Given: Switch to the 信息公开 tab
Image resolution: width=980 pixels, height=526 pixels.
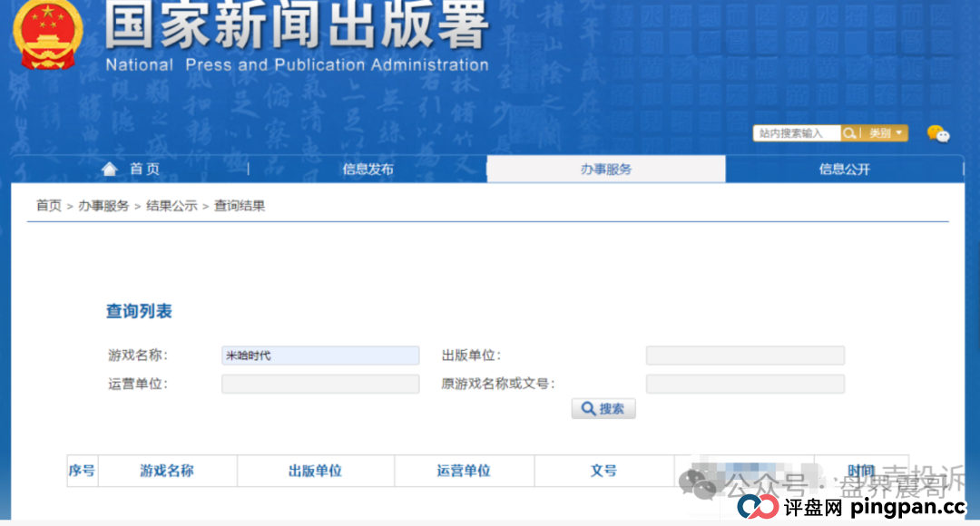Looking at the screenshot, I should click(844, 169).
